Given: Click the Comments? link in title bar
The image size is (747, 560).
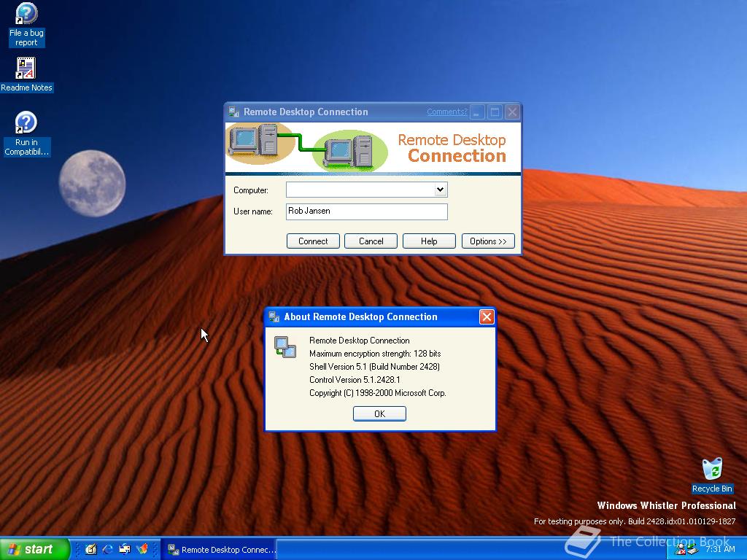Looking at the screenshot, I should 447,112.
